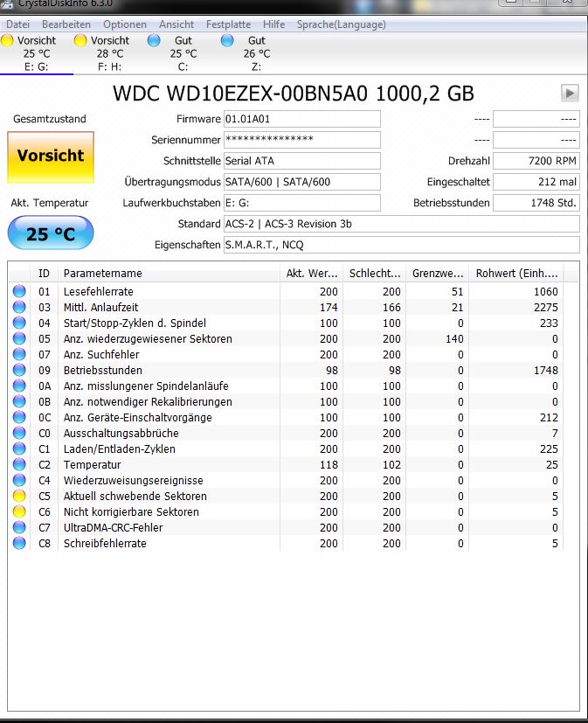Image resolution: width=588 pixels, height=723 pixels.
Task: Click the blue status icon for Lesefehlerrate
Action: 19,291
